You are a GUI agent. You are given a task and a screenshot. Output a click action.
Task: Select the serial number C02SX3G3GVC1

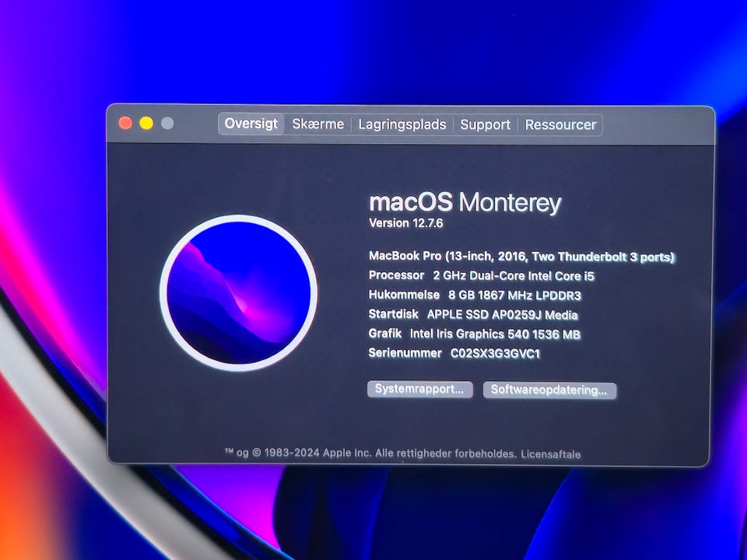pos(495,353)
